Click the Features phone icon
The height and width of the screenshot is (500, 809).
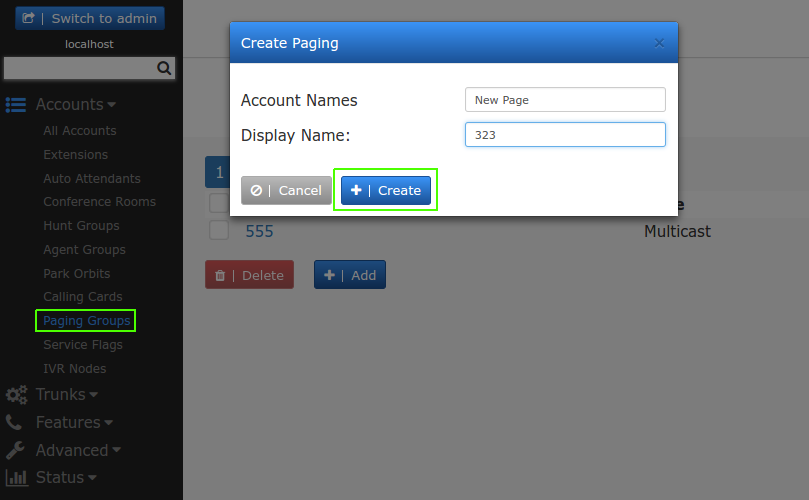coord(14,423)
